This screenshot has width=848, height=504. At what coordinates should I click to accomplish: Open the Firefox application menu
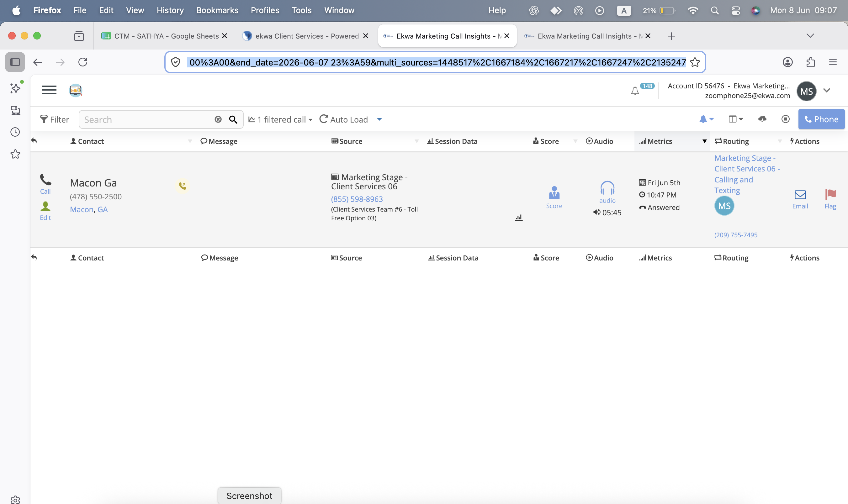coord(833,62)
